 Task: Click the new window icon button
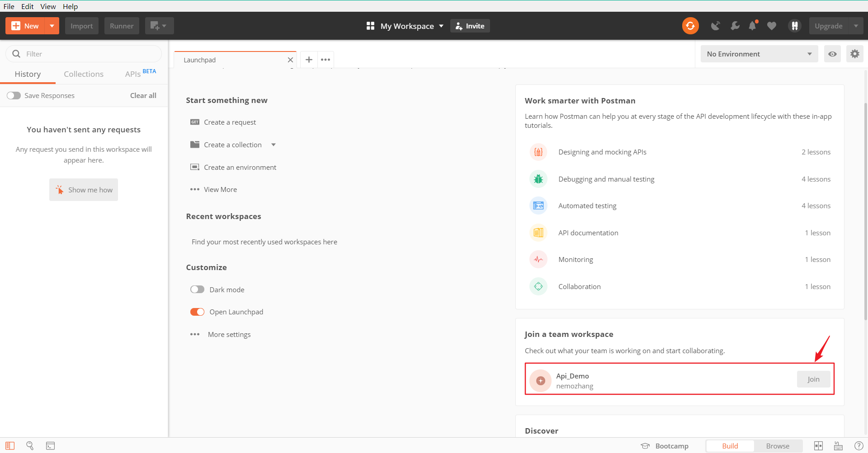[x=159, y=26]
